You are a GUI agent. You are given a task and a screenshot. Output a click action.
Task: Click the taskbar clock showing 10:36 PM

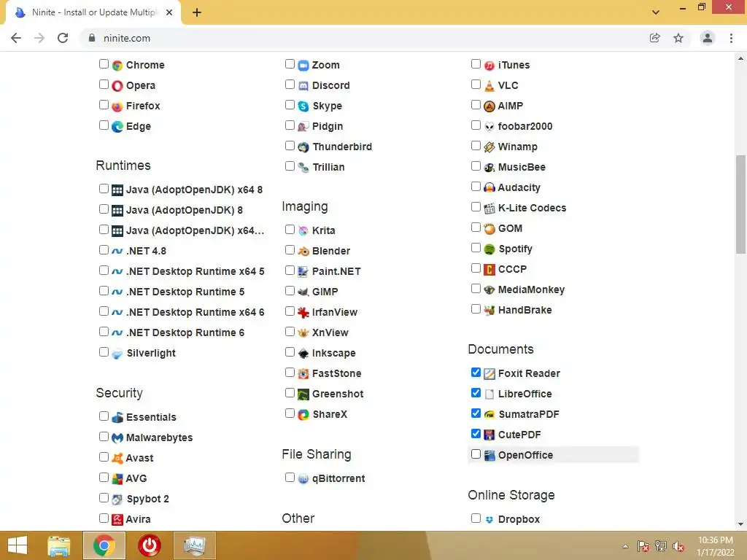point(716,546)
